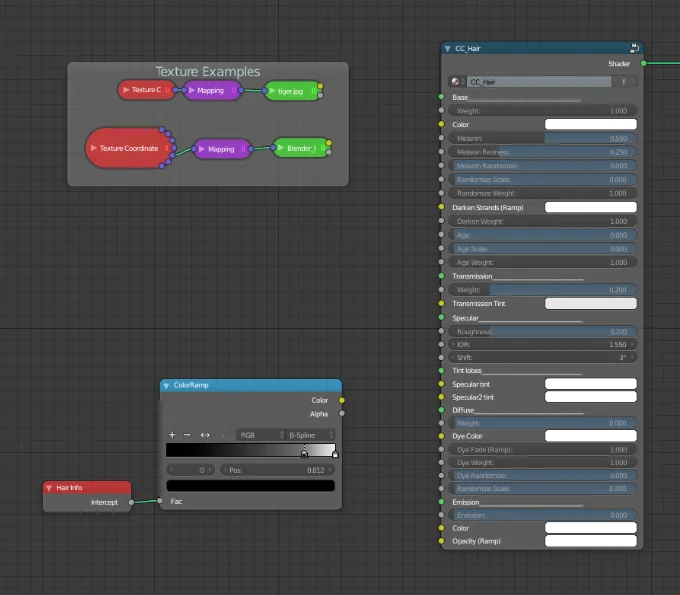Click the Age Scale slider
680x595 pixels.
click(x=542, y=248)
